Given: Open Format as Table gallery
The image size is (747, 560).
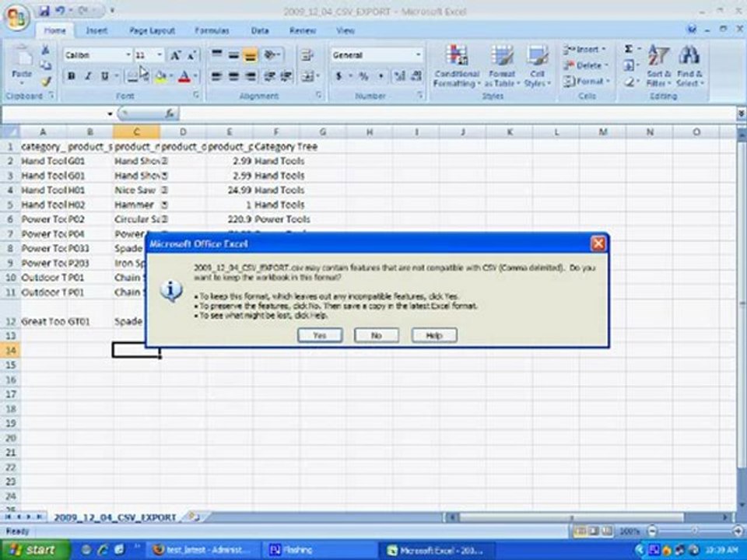Looking at the screenshot, I should [502, 65].
